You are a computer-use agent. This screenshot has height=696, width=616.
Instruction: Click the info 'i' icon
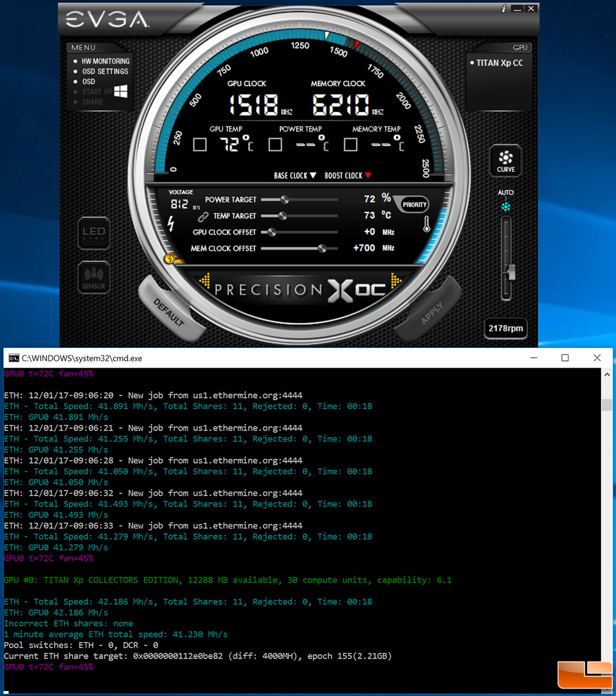(x=504, y=9)
